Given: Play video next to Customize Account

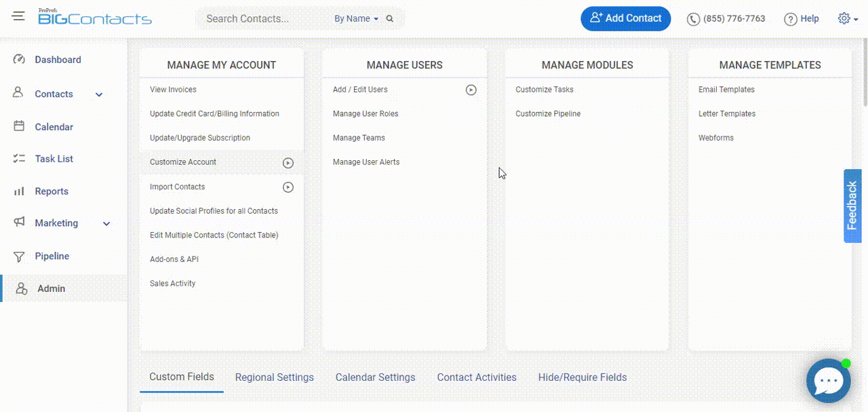Looking at the screenshot, I should pyautogui.click(x=288, y=163).
